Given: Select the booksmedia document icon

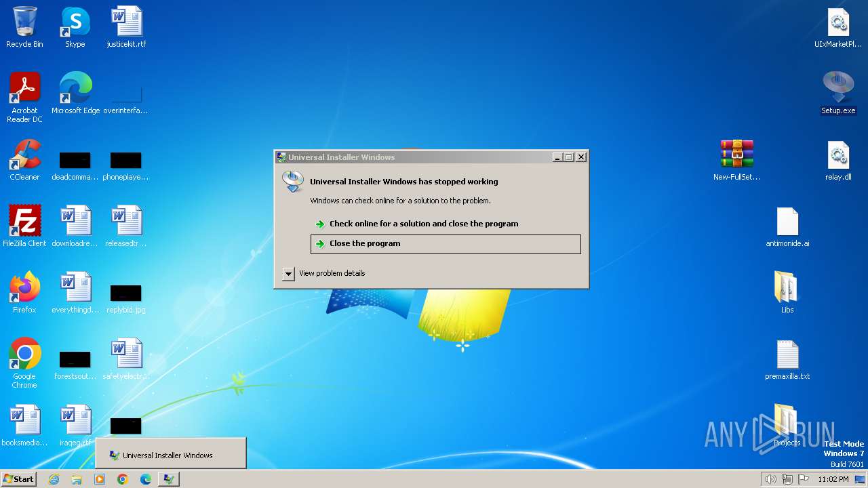Looking at the screenshot, I should [x=24, y=426].
